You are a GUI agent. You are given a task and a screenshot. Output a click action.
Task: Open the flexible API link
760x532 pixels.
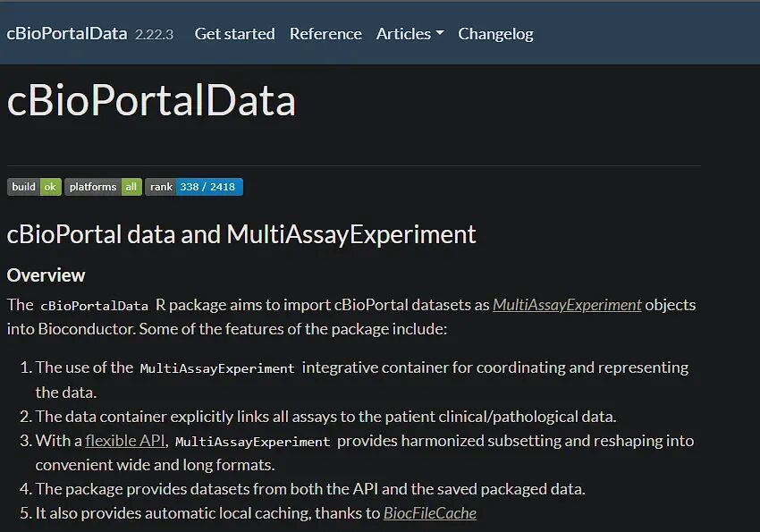pos(125,441)
